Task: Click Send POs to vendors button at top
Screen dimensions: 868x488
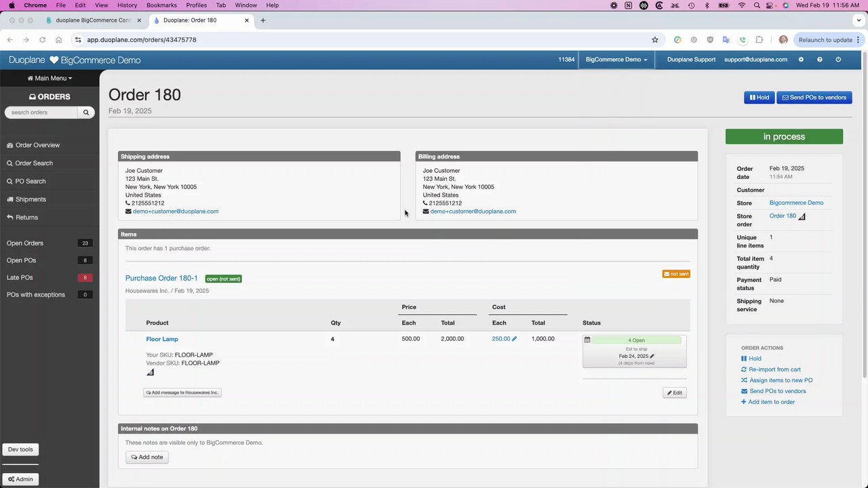Action: pos(814,98)
